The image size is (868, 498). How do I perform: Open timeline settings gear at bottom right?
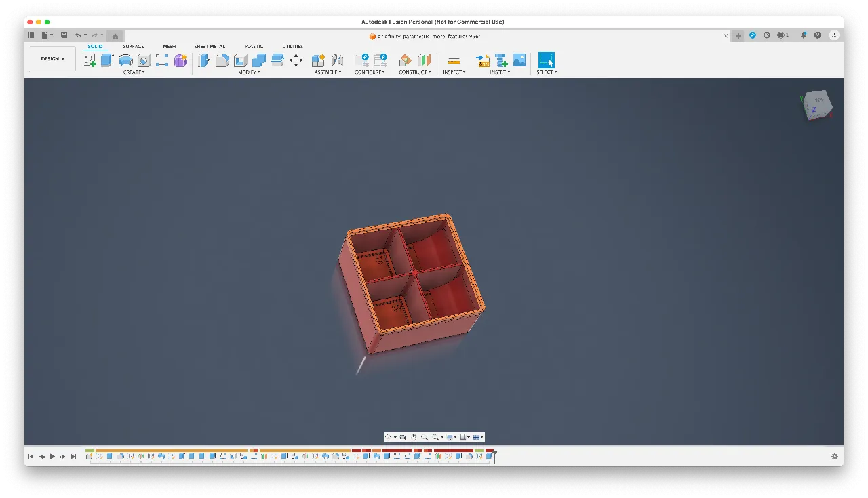coord(836,456)
